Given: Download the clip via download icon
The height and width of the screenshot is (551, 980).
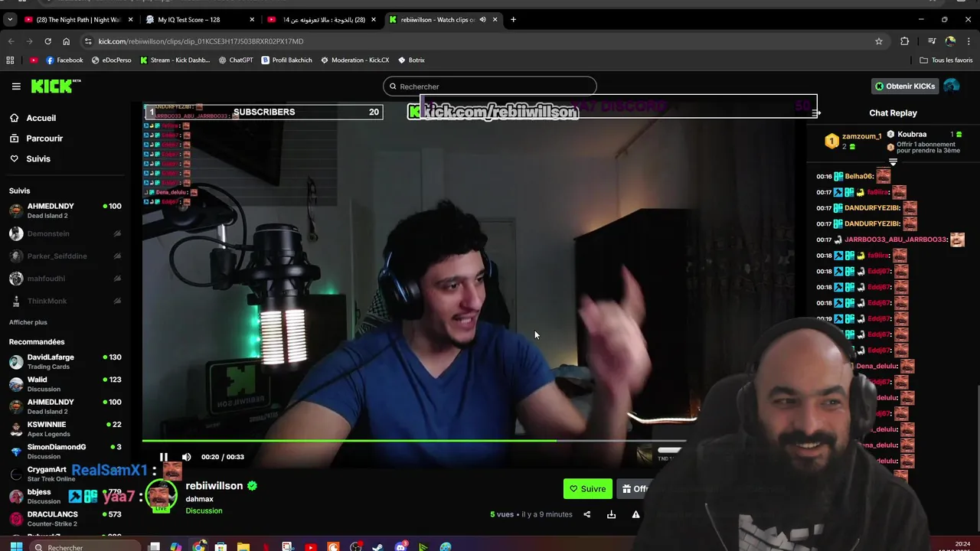Looking at the screenshot, I should coord(611,514).
